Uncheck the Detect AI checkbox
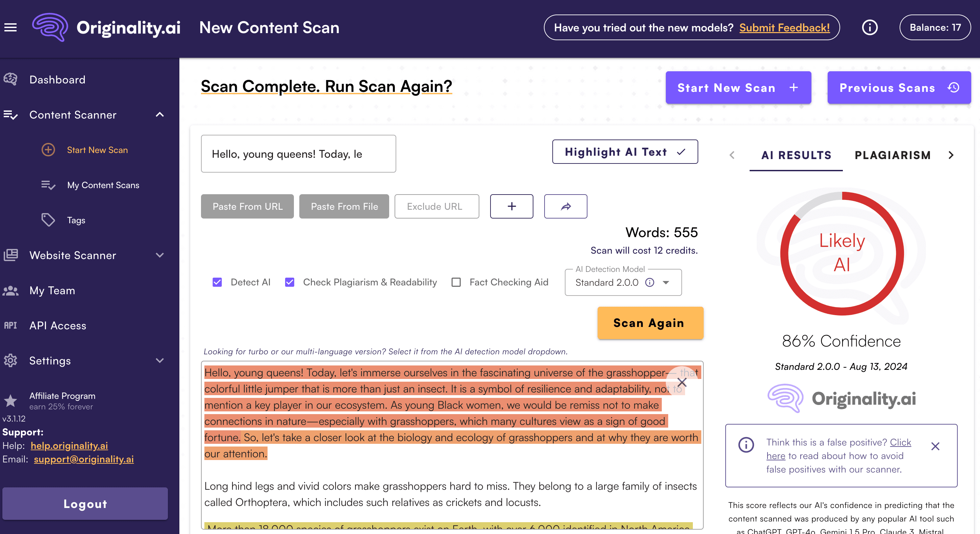The width and height of the screenshot is (980, 534). (217, 282)
